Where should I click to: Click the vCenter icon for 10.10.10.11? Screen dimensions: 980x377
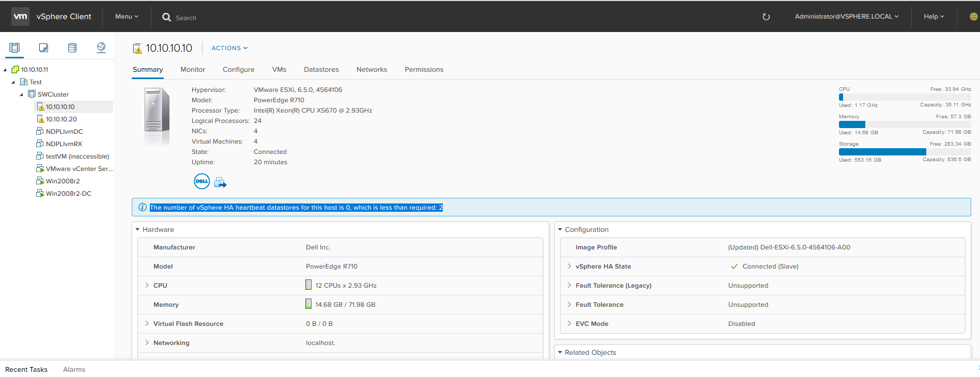click(x=15, y=69)
